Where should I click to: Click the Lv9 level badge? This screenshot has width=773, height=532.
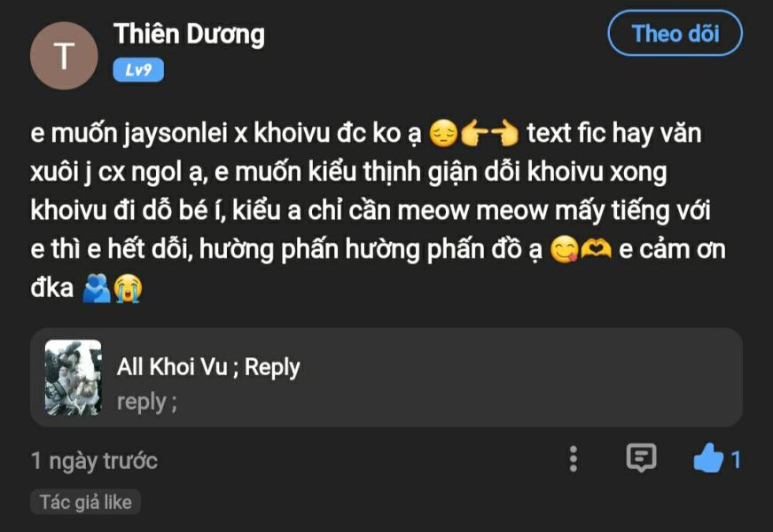(138, 70)
